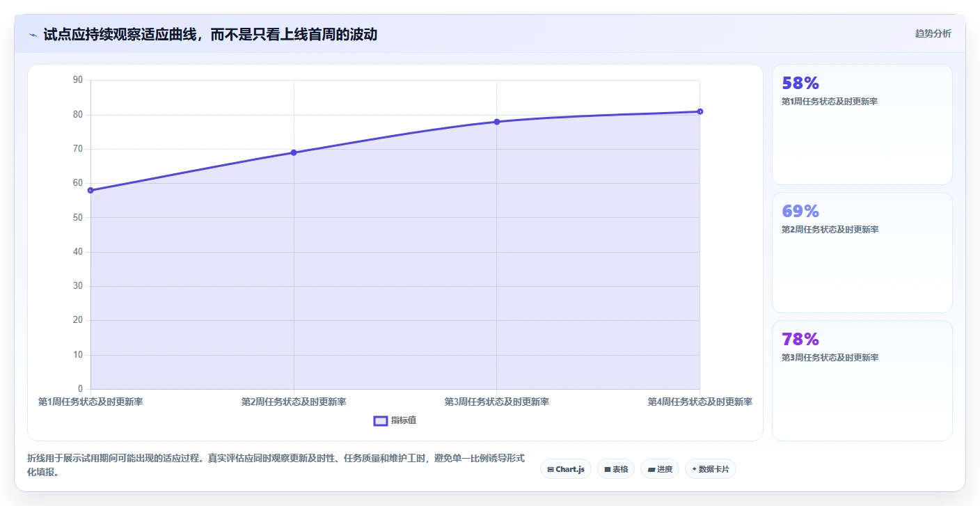Select the week 3 data point at 78

coord(497,122)
